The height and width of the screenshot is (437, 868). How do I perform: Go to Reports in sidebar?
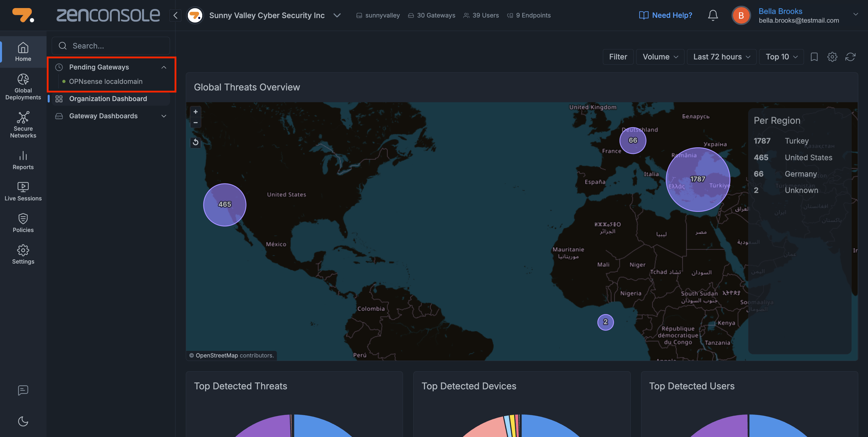coord(23,161)
